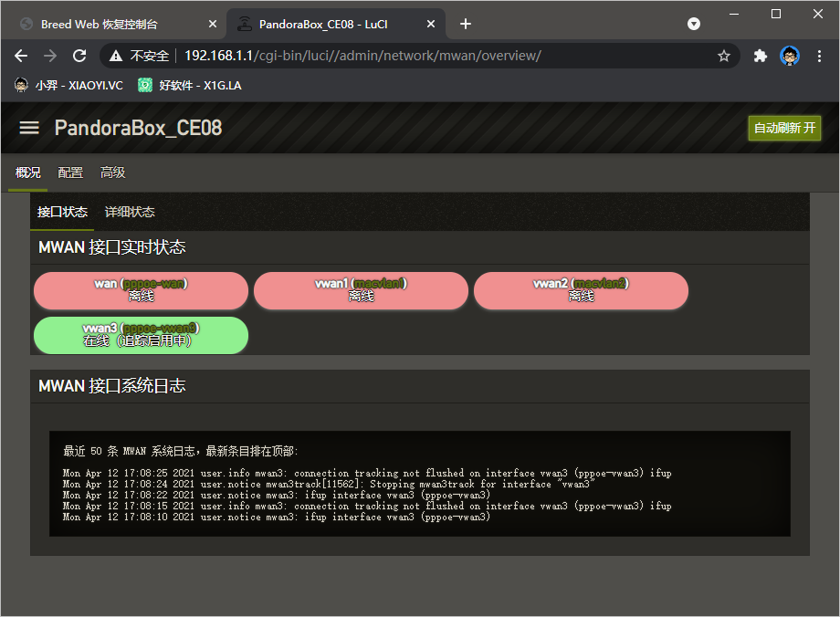Open the 详细状态 sub-tab
Screen dimensions: 840x617
coord(130,212)
